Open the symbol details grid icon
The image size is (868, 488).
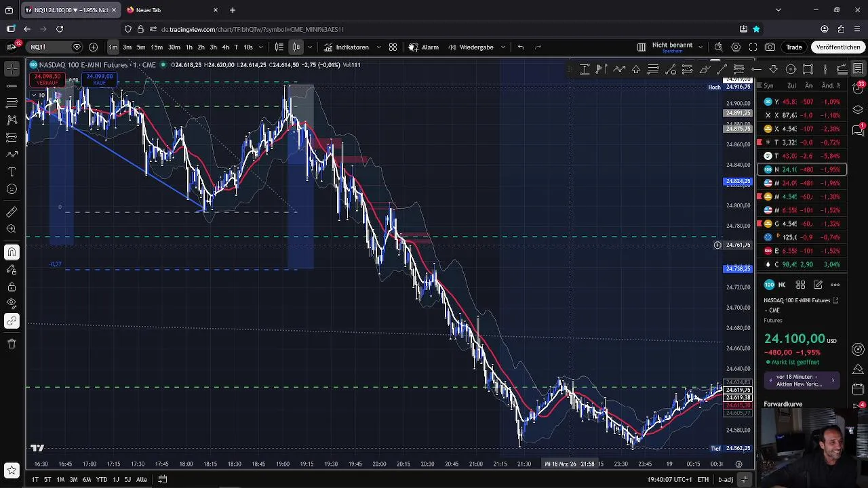(x=800, y=285)
